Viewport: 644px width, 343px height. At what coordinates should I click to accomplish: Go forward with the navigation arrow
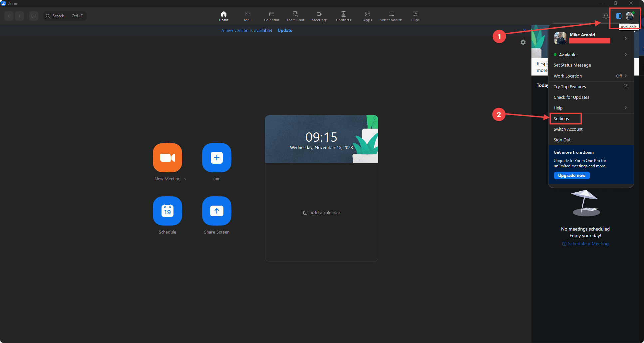coord(19,16)
